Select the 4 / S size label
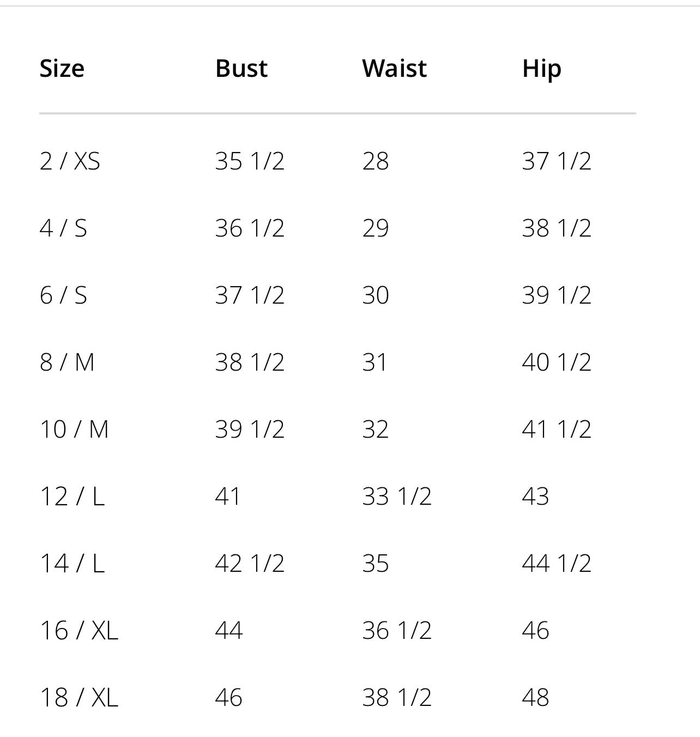Screen dimensions: 700x737 point(63,228)
